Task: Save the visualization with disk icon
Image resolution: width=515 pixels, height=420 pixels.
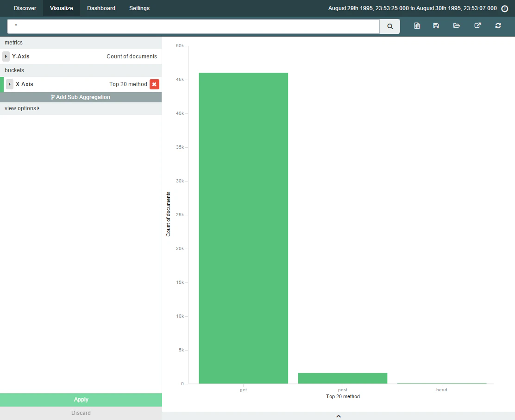Action: coord(436,25)
